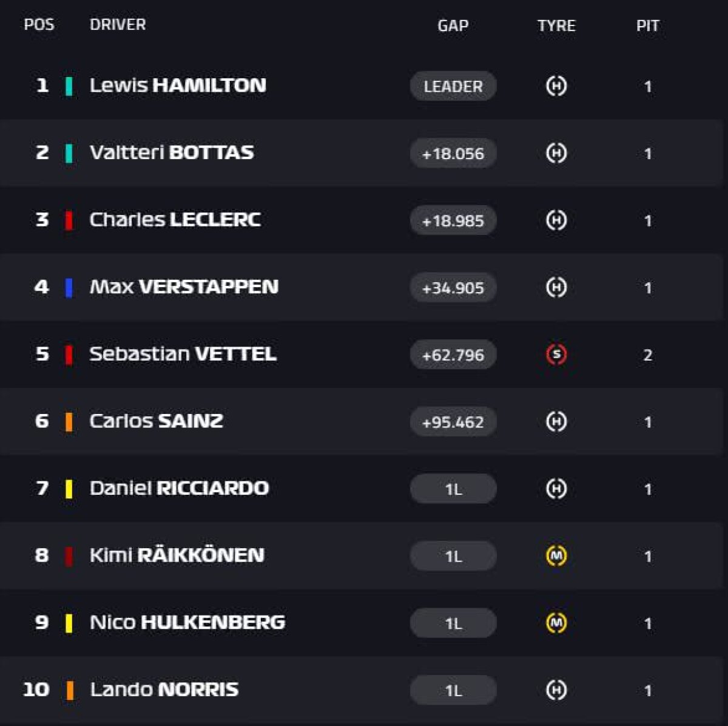Click Vettel's red team color bar
728x726 pixels.
click(69, 355)
